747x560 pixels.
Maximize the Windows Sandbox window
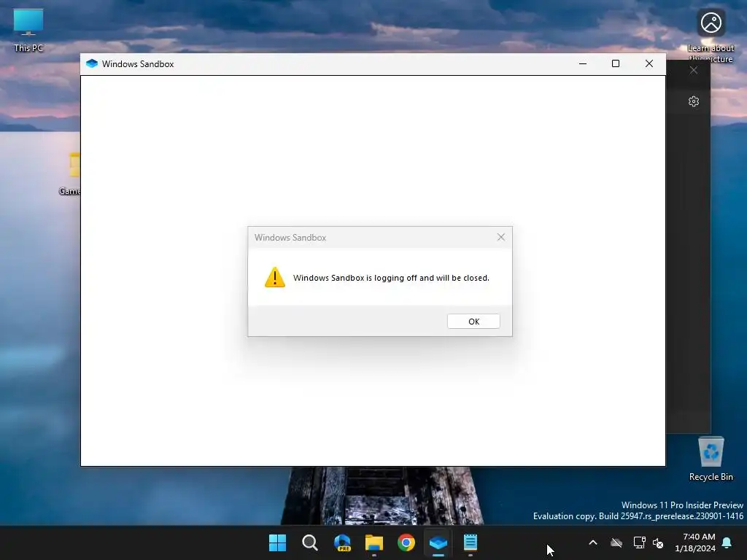click(x=616, y=64)
